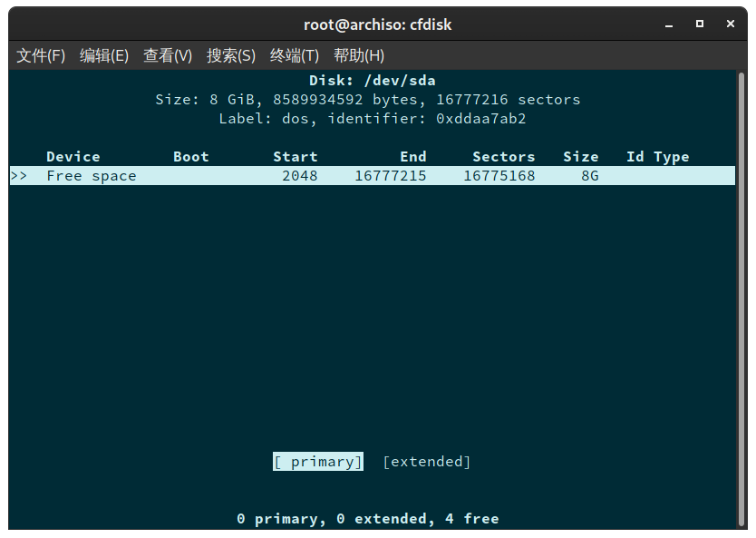Maximize the terminal window

699,24
